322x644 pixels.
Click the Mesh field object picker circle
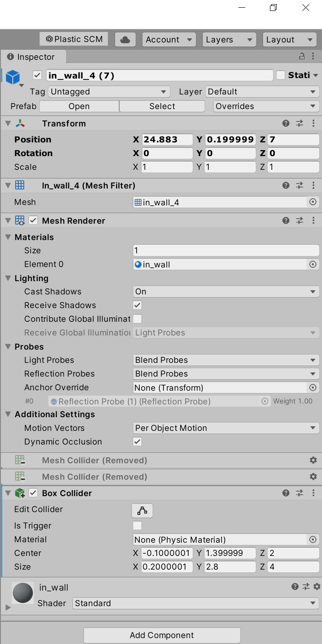(313, 202)
